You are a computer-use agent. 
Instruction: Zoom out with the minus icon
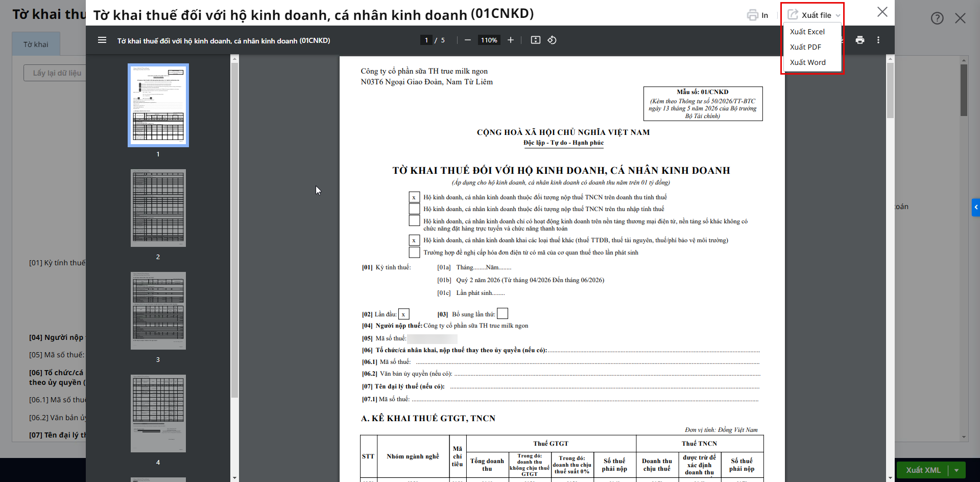[x=467, y=40]
